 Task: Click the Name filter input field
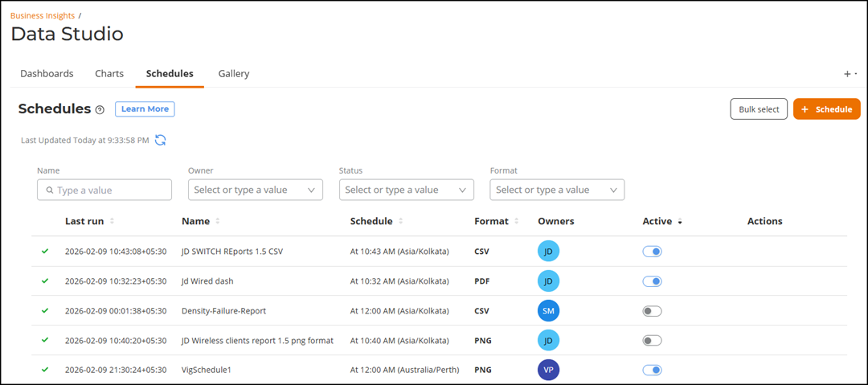coord(104,190)
